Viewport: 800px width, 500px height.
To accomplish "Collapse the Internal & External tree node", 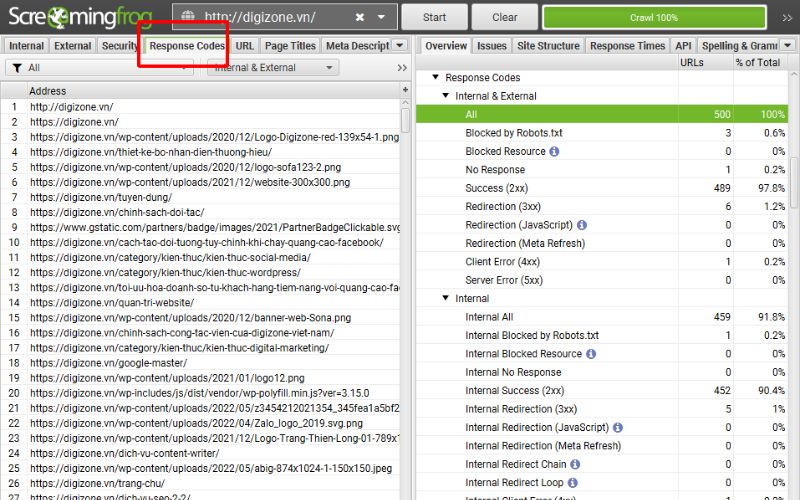I will click(445, 95).
